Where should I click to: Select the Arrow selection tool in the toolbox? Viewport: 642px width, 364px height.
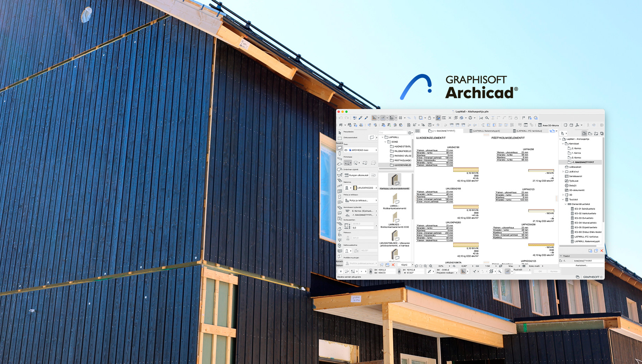pos(339,133)
